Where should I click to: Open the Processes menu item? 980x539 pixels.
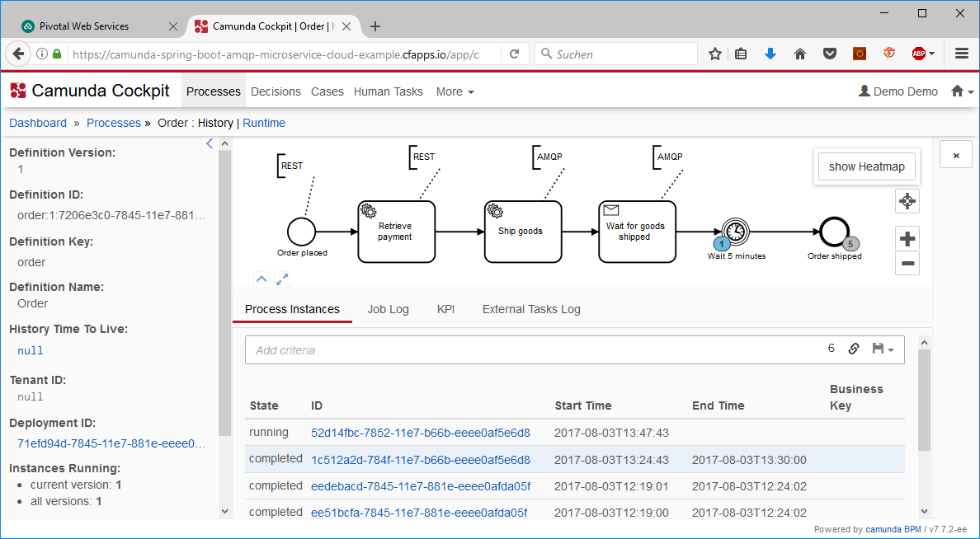(x=213, y=91)
